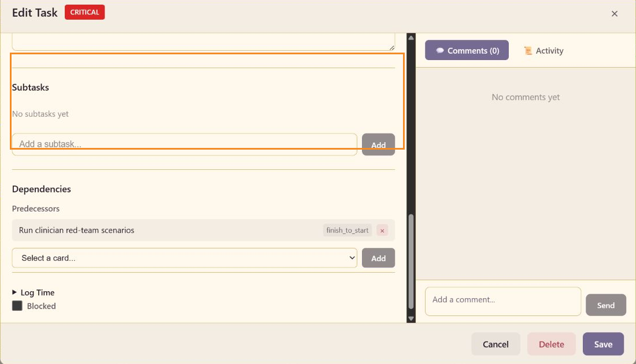Viewport: 636px width, 364px height.
Task: Click the Subtasks heading
Action: click(x=31, y=88)
